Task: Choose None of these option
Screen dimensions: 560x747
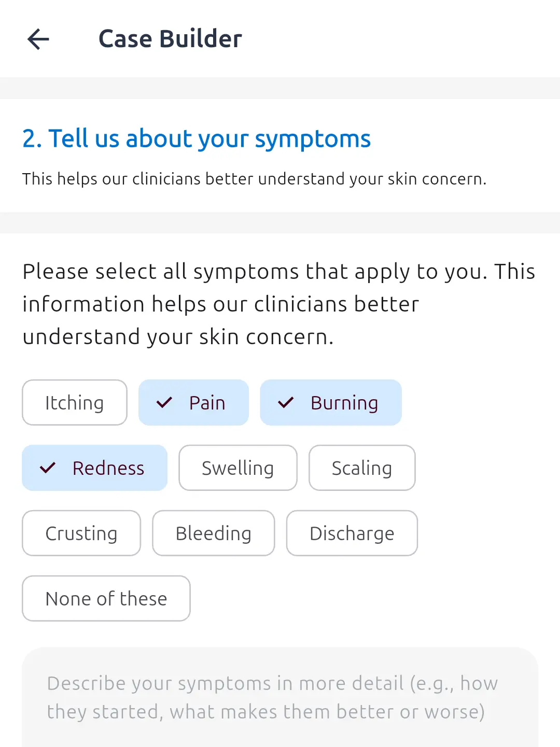Action: click(x=106, y=599)
